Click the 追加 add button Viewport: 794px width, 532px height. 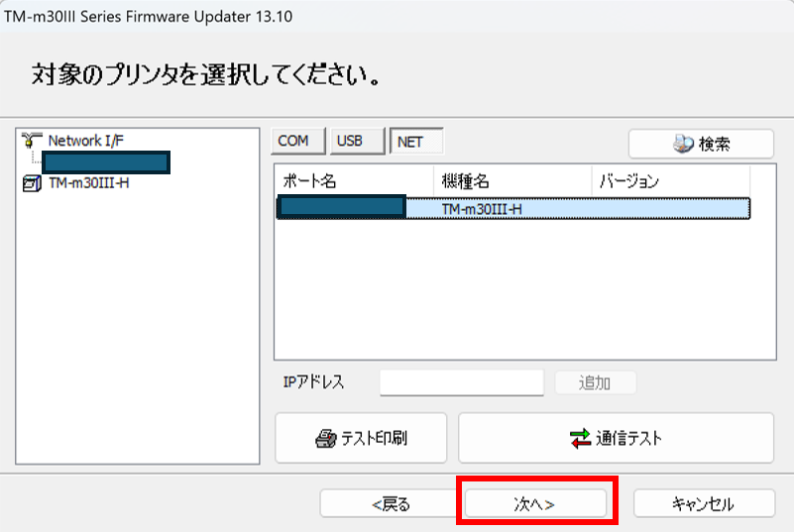pos(595,382)
